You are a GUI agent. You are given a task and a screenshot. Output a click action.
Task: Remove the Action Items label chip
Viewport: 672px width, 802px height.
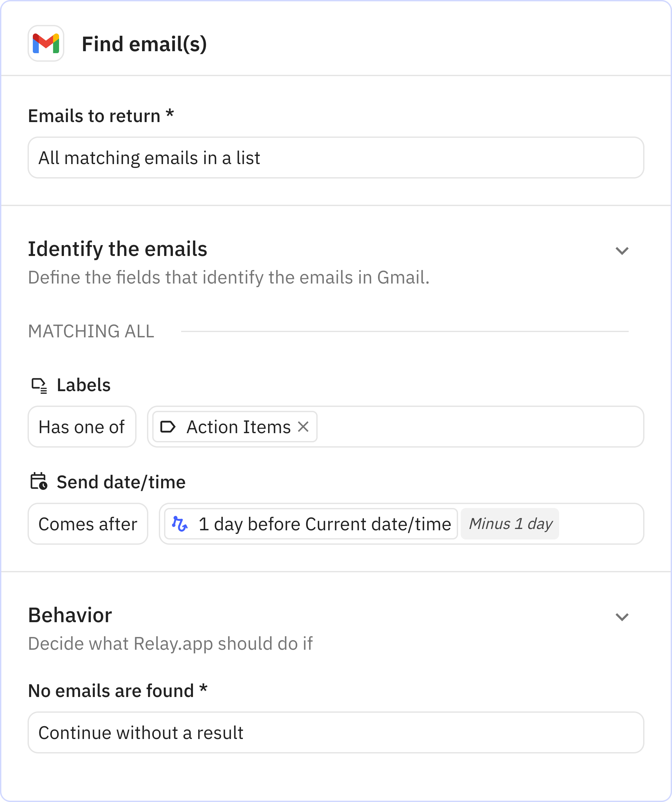click(x=303, y=427)
